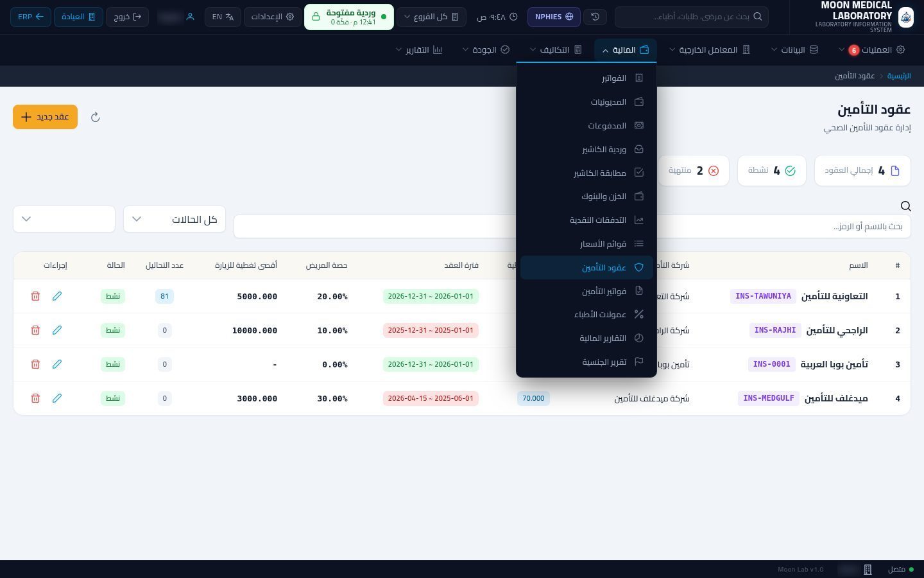The width and height of the screenshot is (924, 578).
Task: Switch language with the EN button
Action: pyautogui.click(x=223, y=17)
